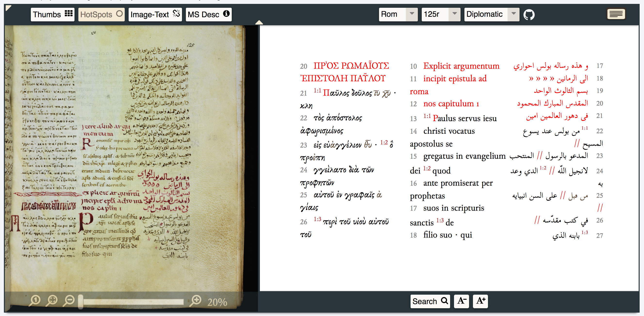Toggle the text-only view mode icon
Viewport: 644px width, 316px height.
(616, 14)
